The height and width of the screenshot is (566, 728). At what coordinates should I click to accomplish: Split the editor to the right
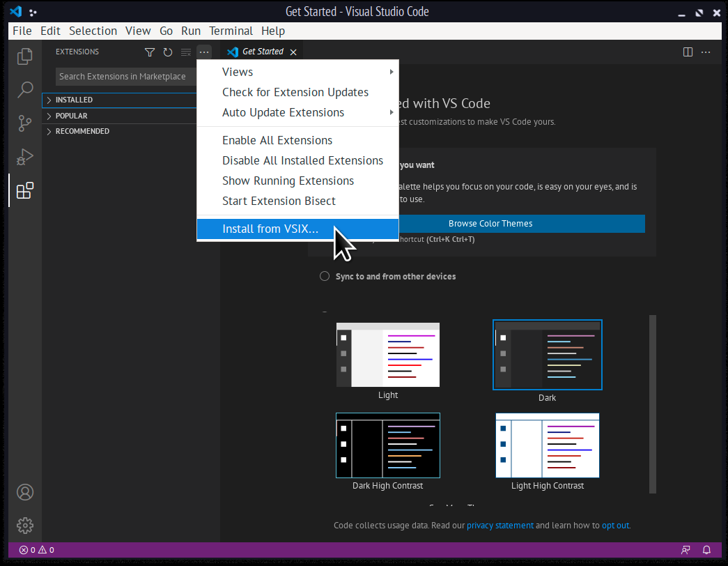pyautogui.click(x=688, y=52)
